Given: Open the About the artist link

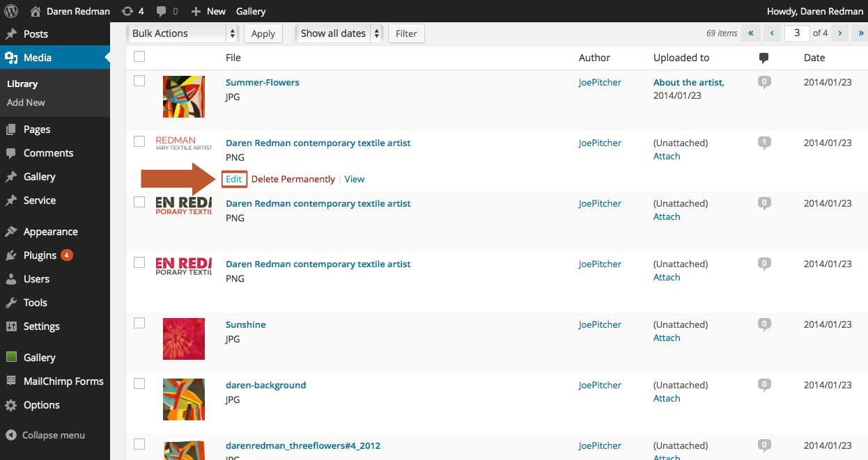Looking at the screenshot, I should 688,82.
